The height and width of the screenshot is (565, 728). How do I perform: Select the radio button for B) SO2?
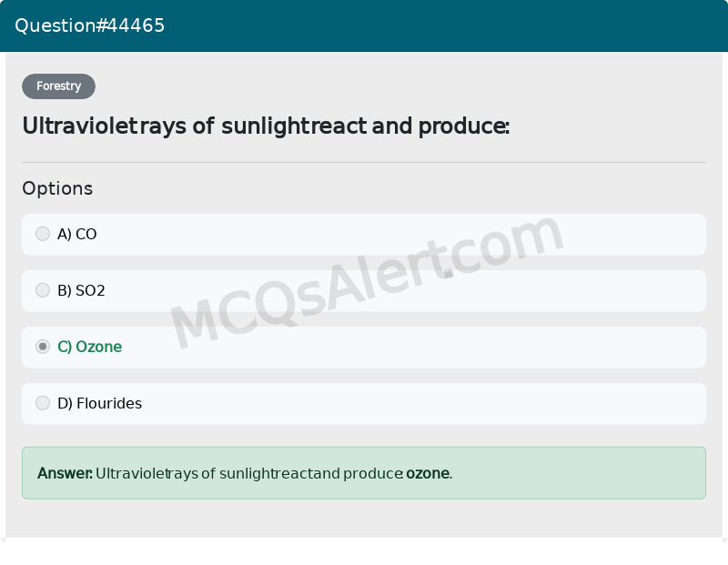click(43, 290)
